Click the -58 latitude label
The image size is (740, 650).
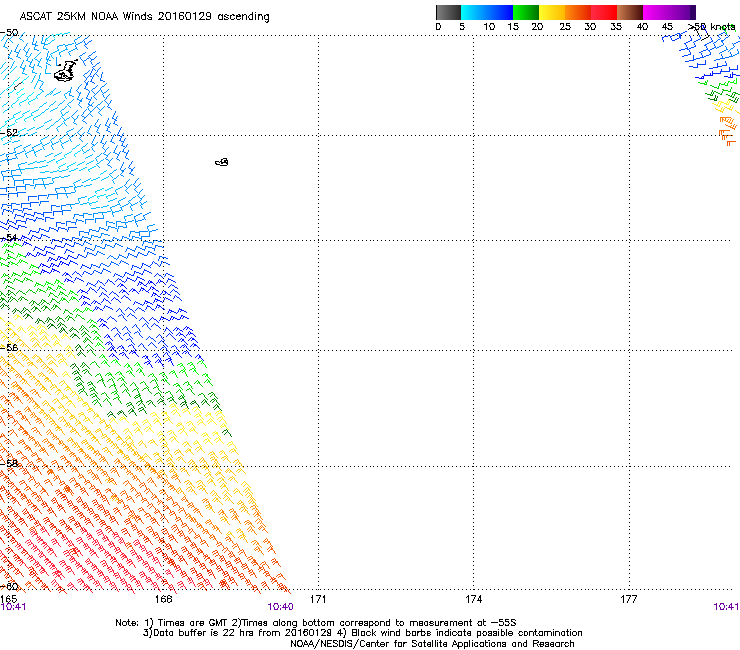(9, 463)
